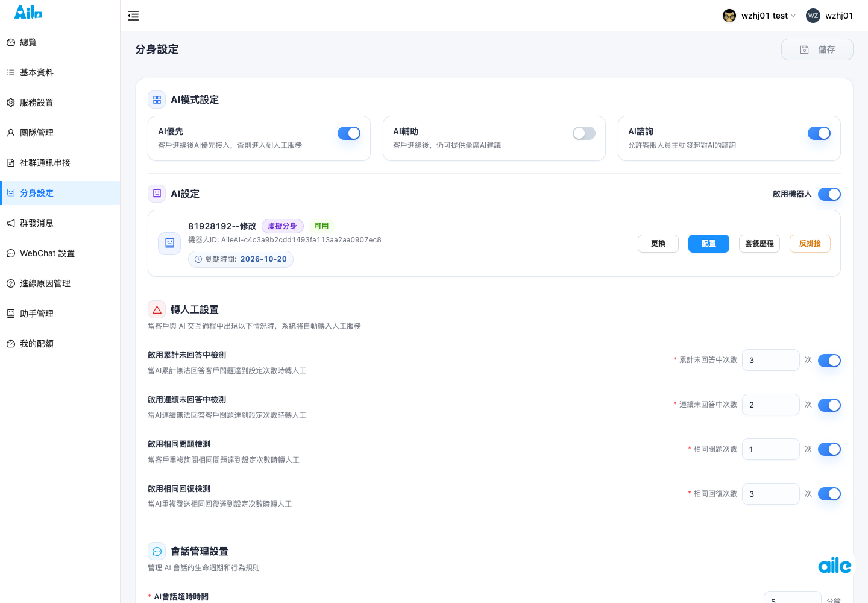This screenshot has width=868, height=603.
Task: Click the orange 反掛接 button
Action: tap(810, 244)
